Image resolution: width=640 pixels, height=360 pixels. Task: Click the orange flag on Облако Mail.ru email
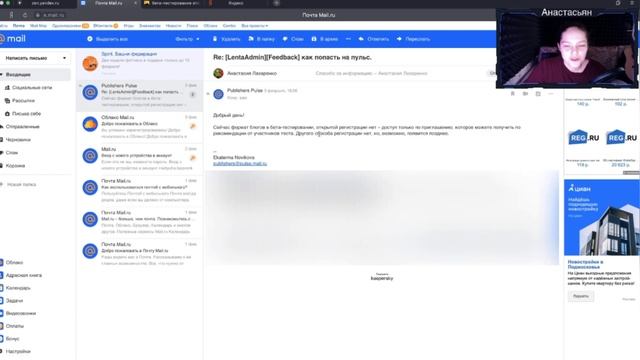(193, 126)
